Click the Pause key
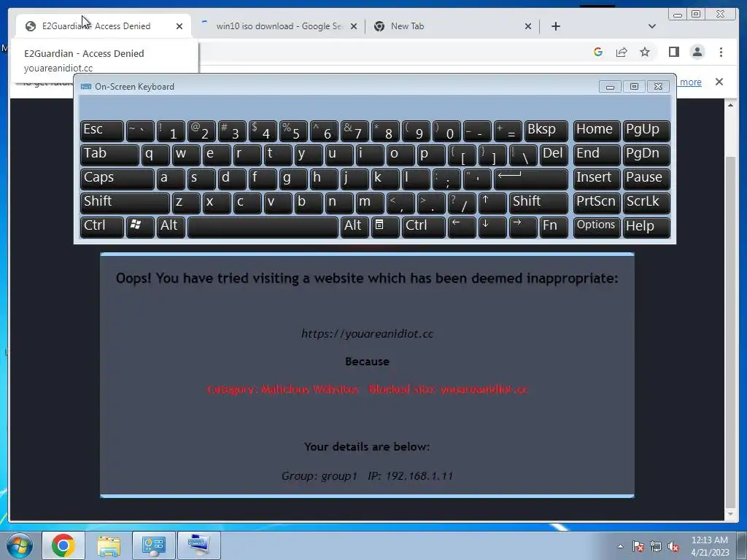Viewport: 747px width, 560px height. (646, 178)
